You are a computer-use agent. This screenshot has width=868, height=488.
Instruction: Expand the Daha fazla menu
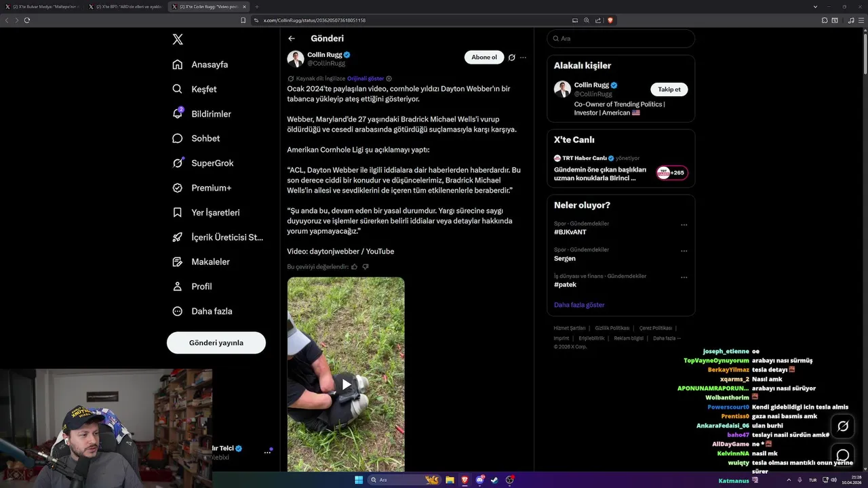click(202, 311)
